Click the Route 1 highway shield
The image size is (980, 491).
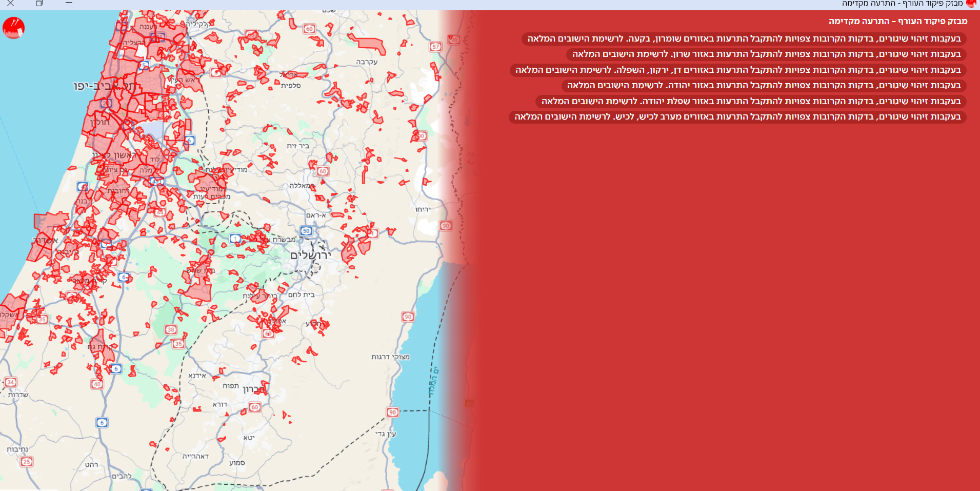click(x=235, y=239)
